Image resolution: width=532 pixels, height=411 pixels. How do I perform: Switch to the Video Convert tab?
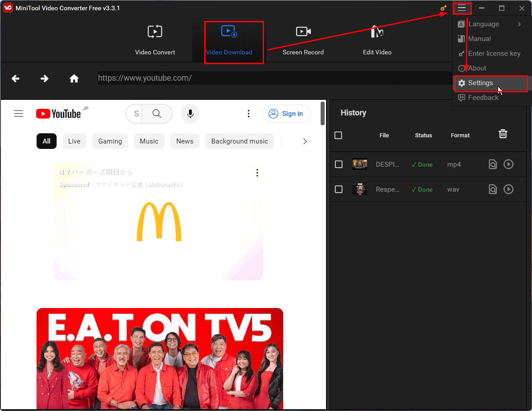point(155,41)
